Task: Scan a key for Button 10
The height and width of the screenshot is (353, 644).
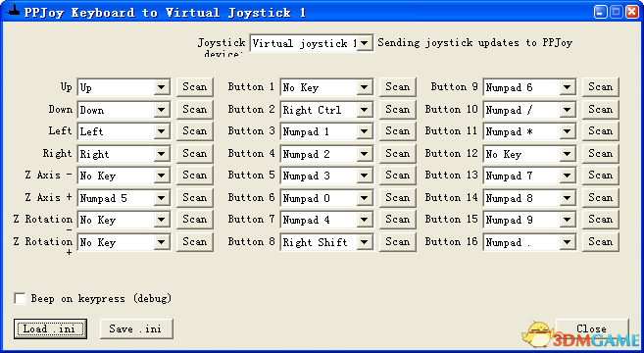Action: 601,110
